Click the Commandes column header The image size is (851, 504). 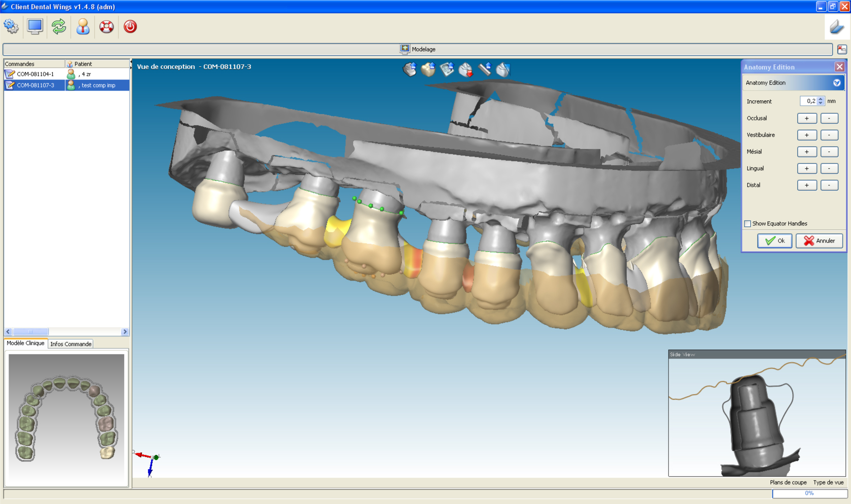point(34,64)
